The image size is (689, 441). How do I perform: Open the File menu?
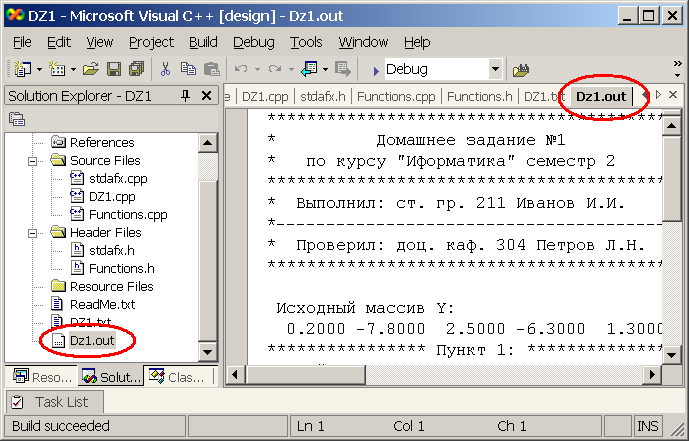coord(22,42)
